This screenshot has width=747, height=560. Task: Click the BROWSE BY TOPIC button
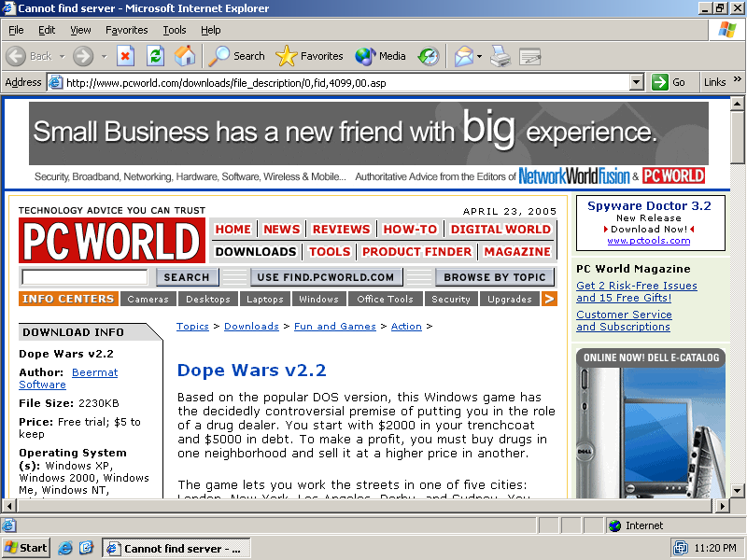[495, 277]
